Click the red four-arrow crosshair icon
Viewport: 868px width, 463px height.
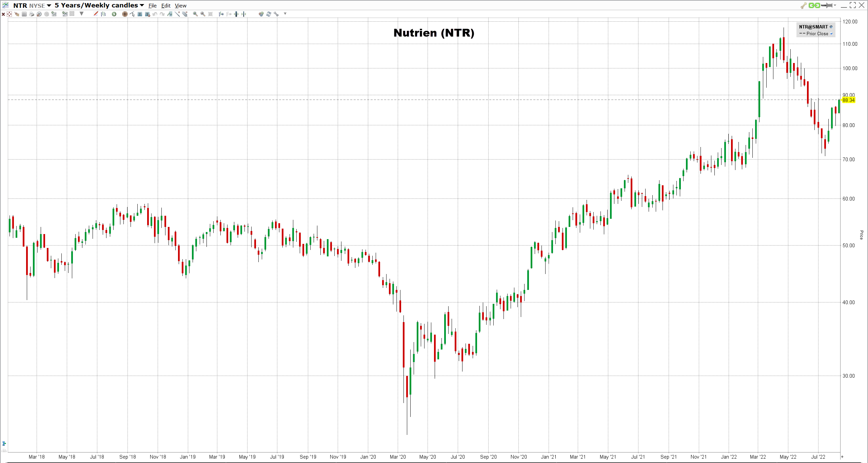click(9, 14)
